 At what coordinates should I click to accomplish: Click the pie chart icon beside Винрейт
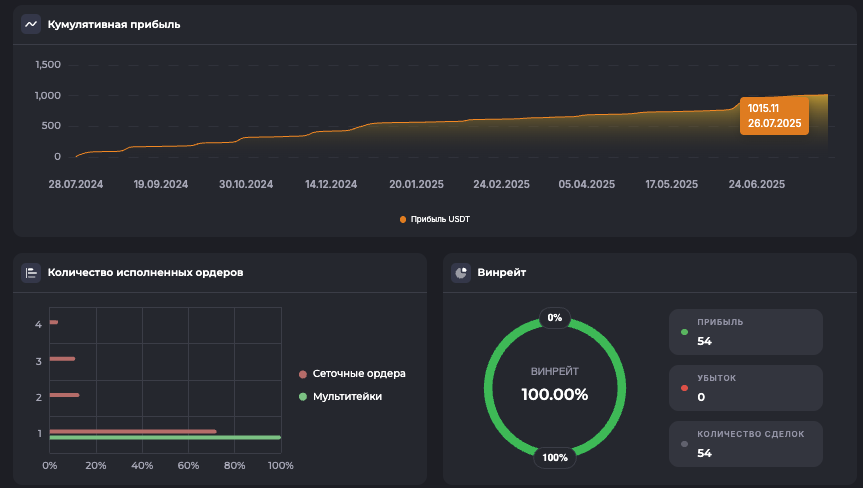click(461, 272)
